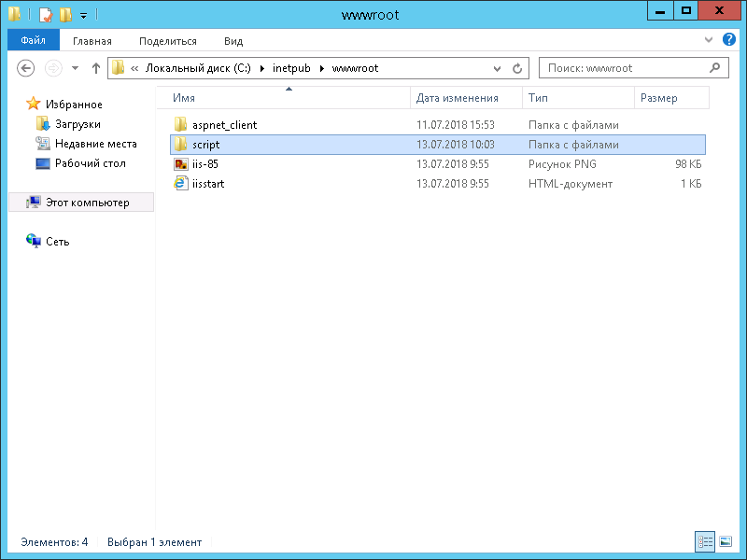Click the blue Help question mark icon
Viewport: 747px width, 560px height.
pos(729,41)
